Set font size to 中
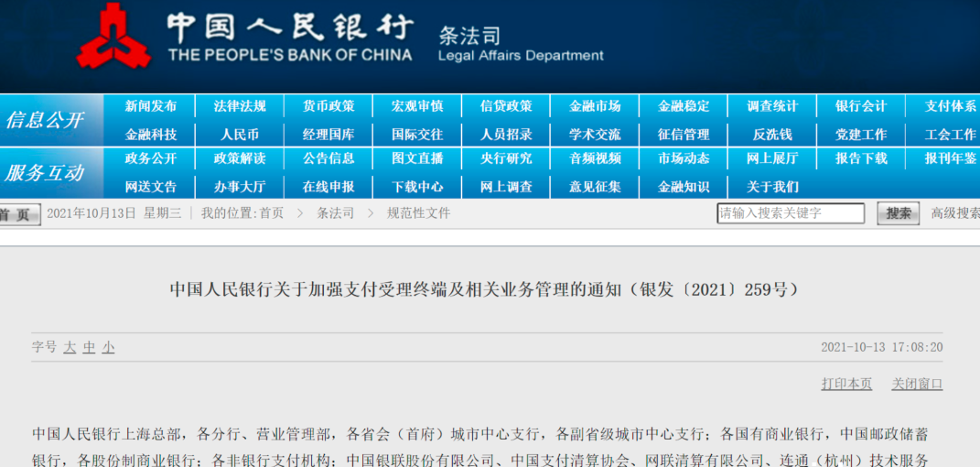The height and width of the screenshot is (467, 980). [89, 348]
